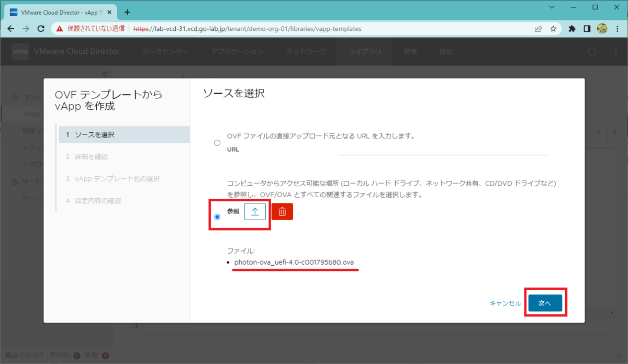Click the running tasks count badge
Image resolution: width=628 pixels, height=364 pixels.
76,356
